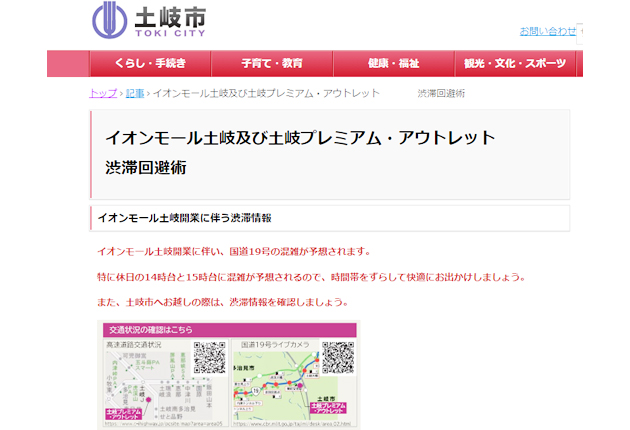The width and height of the screenshot is (630, 430).
Task: Click the 土岐市 TOKI CITY title text
Action: (170, 22)
